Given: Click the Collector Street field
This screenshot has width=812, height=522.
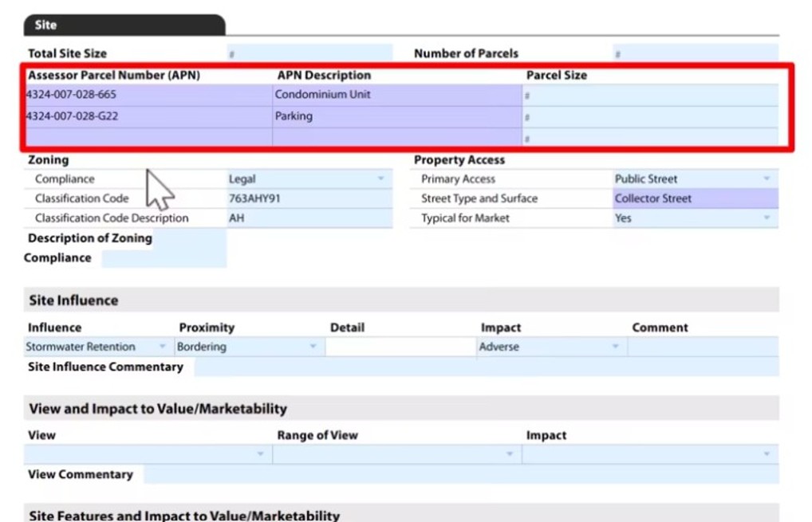Looking at the screenshot, I should coord(693,199).
